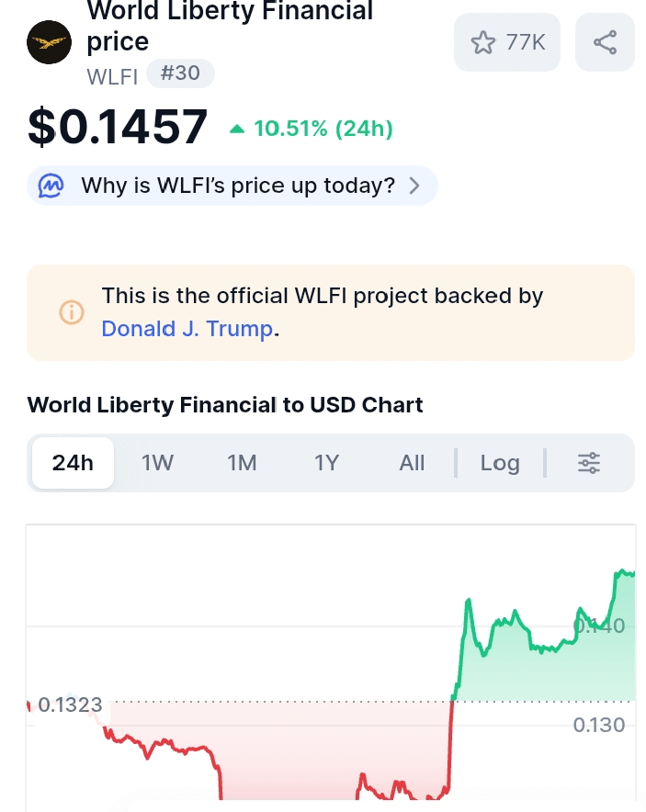Click the #30 rank badge
The image size is (646, 812).
coord(180,73)
